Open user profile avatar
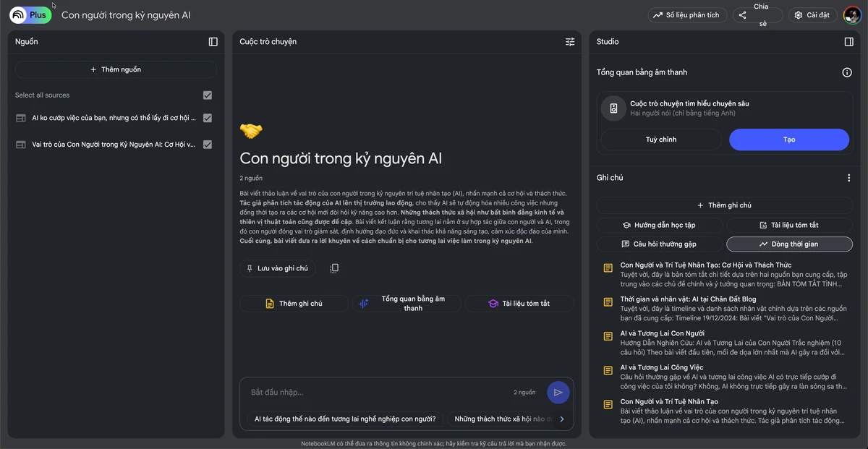The image size is (868, 449). click(x=852, y=14)
